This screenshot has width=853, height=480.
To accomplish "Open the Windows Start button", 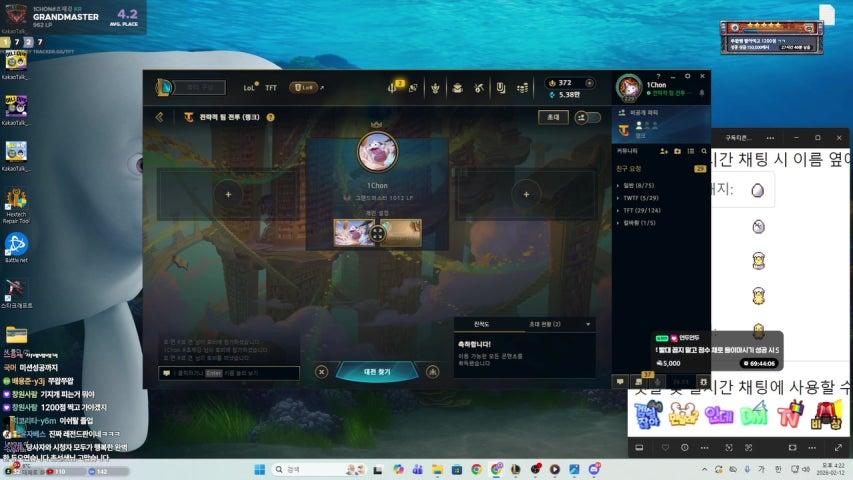I will [x=259, y=469].
